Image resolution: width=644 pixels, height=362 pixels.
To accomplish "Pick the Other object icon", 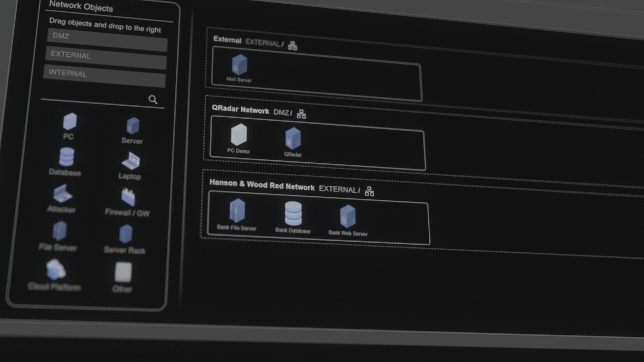I will [123, 272].
